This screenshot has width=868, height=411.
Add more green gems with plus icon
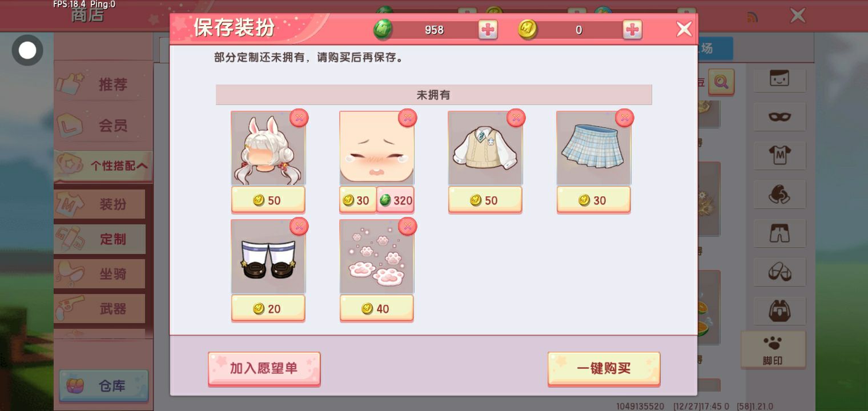click(488, 30)
